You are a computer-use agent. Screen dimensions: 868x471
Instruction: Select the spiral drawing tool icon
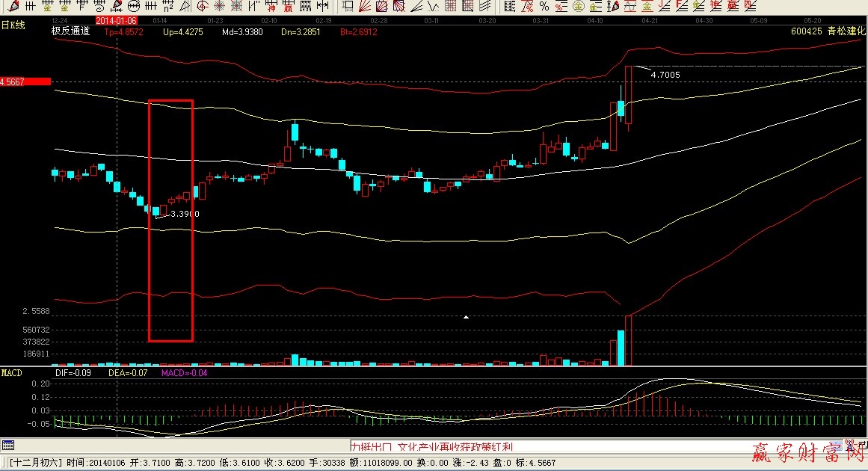(99, 6)
